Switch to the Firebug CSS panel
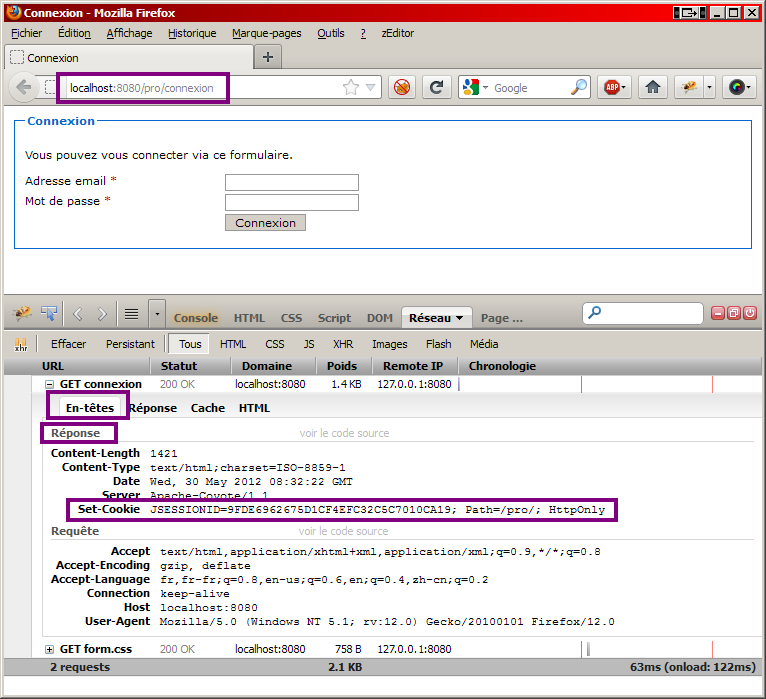Viewport: 766px width, 699px height. pyautogui.click(x=291, y=318)
